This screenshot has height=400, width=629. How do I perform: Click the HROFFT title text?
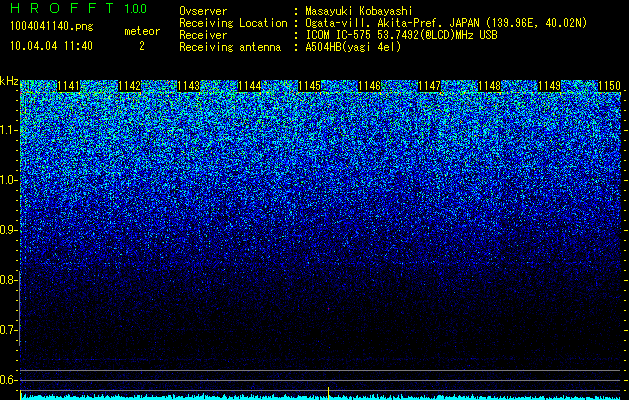tap(62, 8)
